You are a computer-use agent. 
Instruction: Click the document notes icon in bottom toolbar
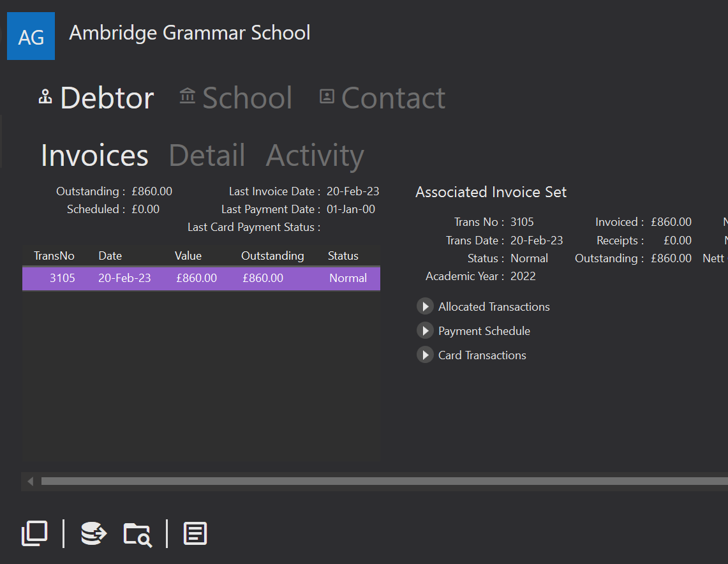click(195, 533)
